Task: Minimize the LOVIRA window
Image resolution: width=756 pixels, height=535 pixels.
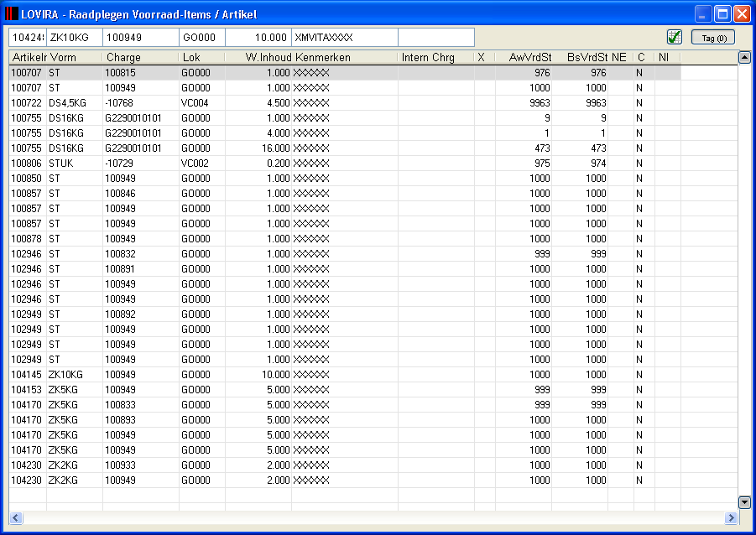Action: 703,14
